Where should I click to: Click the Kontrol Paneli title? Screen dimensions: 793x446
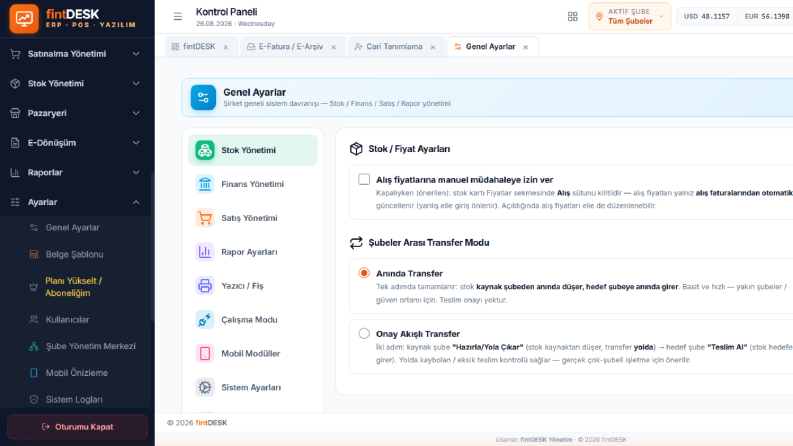(226, 12)
